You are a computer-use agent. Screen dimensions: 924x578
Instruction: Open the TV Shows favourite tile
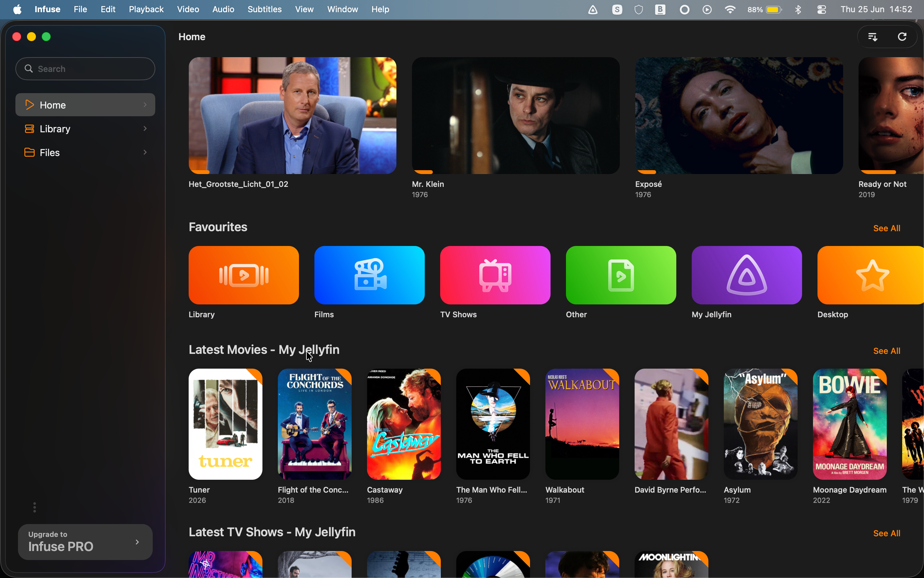coord(495,275)
